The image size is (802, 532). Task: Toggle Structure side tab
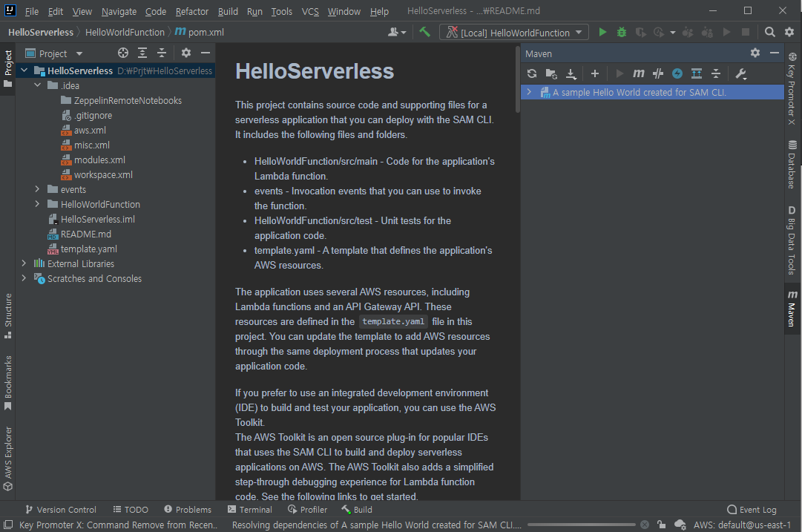click(7, 315)
